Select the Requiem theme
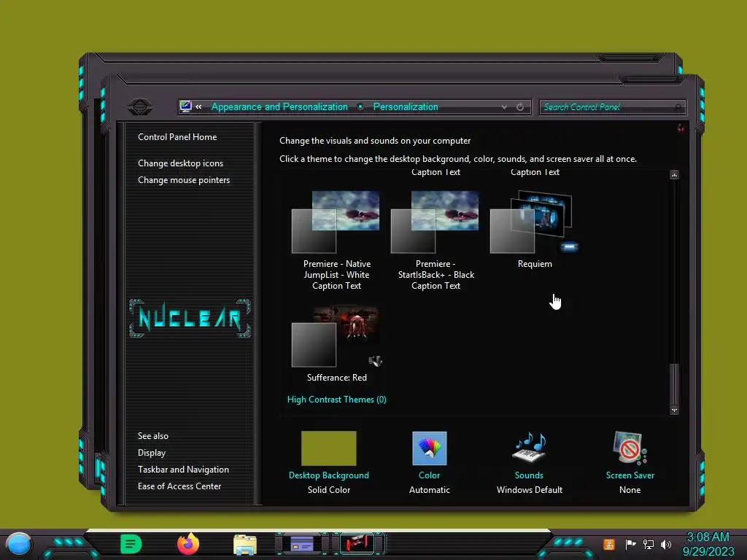This screenshot has width=747, height=560. point(535,230)
